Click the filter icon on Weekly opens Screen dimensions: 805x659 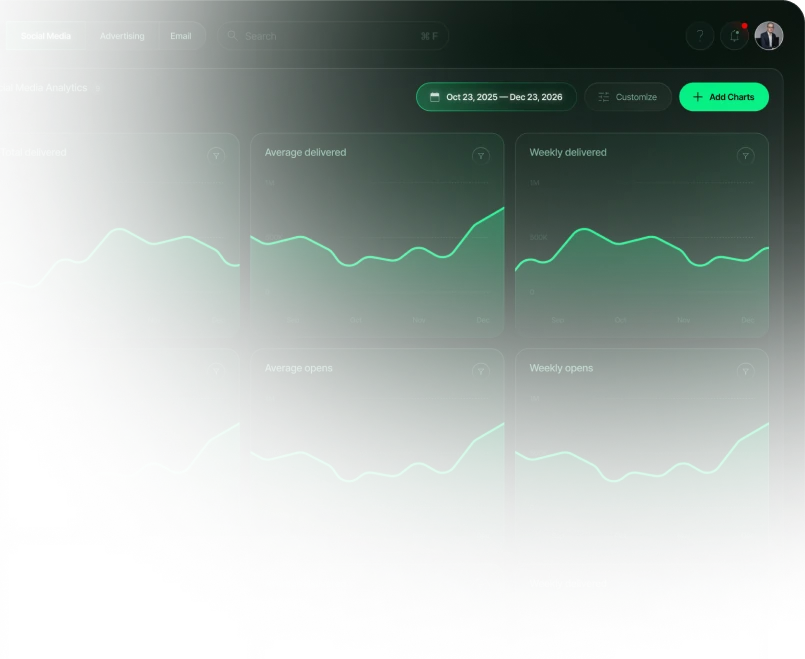tap(745, 371)
